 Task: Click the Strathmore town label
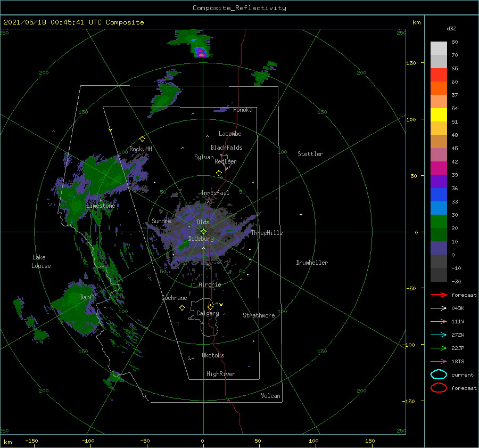tap(259, 315)
